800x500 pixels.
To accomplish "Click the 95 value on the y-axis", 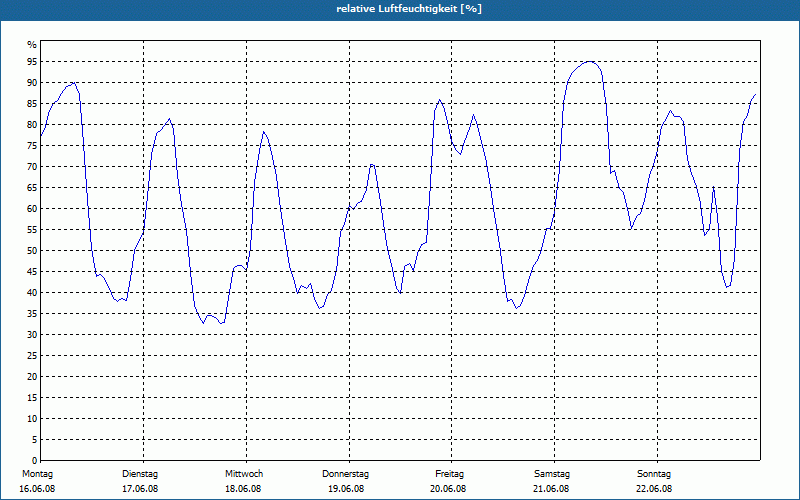I will point(32,62).
